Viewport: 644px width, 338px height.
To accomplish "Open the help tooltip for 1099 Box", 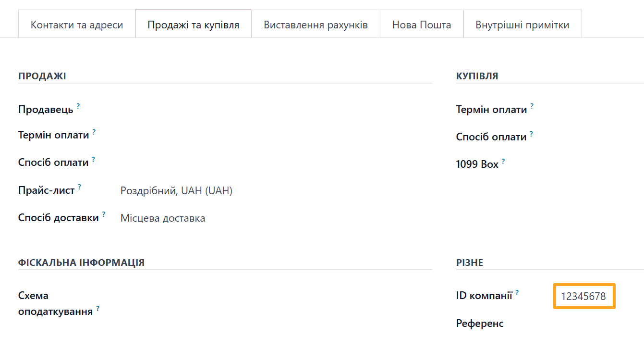I will click(503, 160).
